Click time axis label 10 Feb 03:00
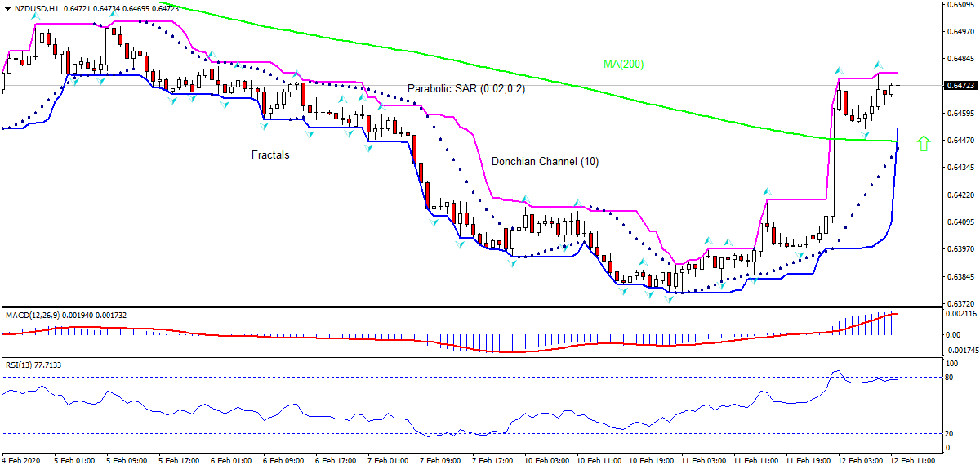The image size is (980, 470). 546,461
